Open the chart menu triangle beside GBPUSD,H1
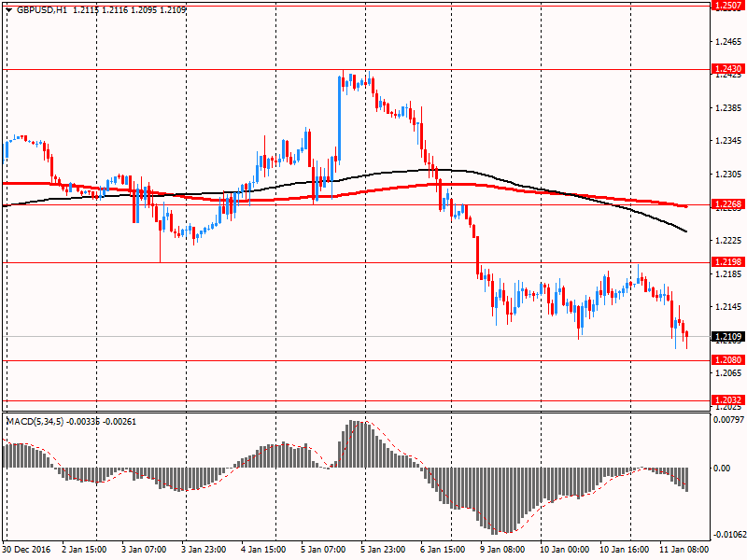747x560 pixels. click(x=9, y=10)
